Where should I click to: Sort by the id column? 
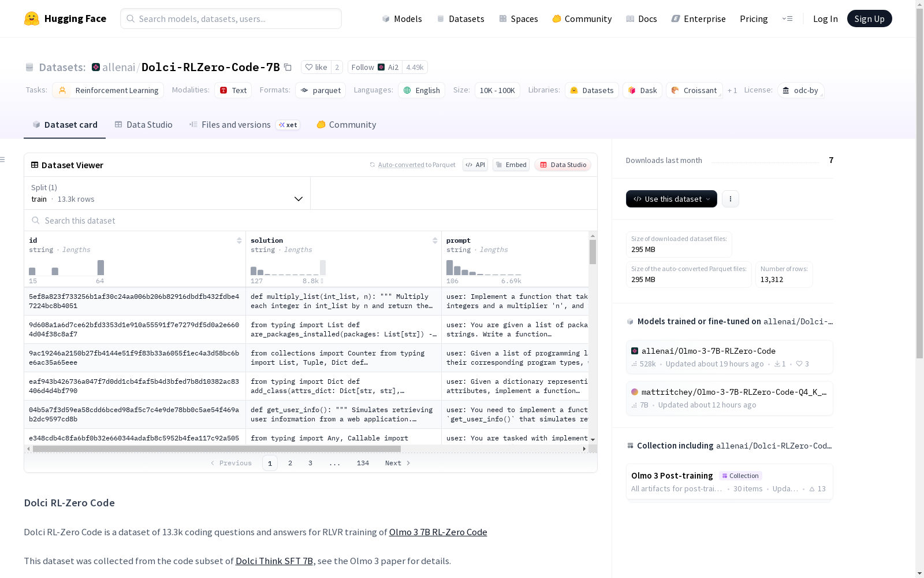coord(239,240)
